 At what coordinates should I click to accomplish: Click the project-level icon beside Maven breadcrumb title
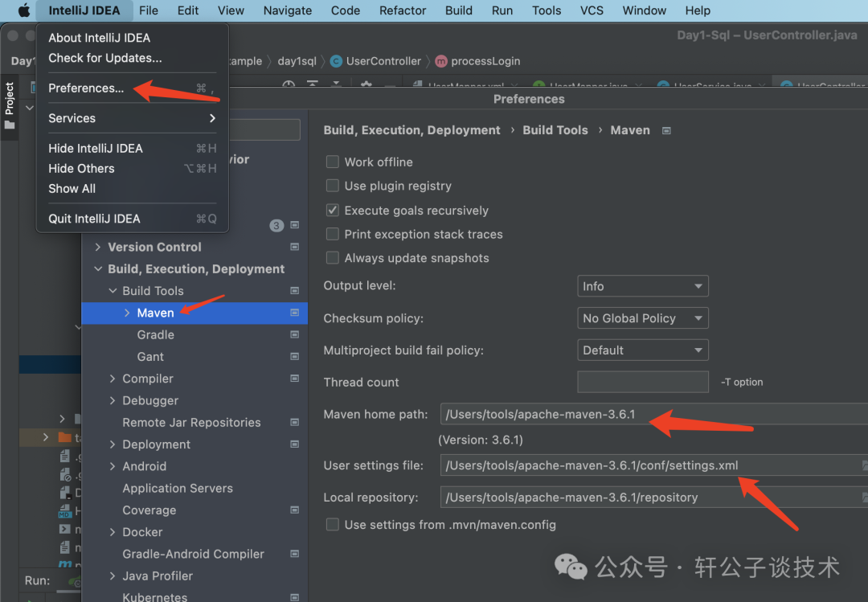coord(666,131)
